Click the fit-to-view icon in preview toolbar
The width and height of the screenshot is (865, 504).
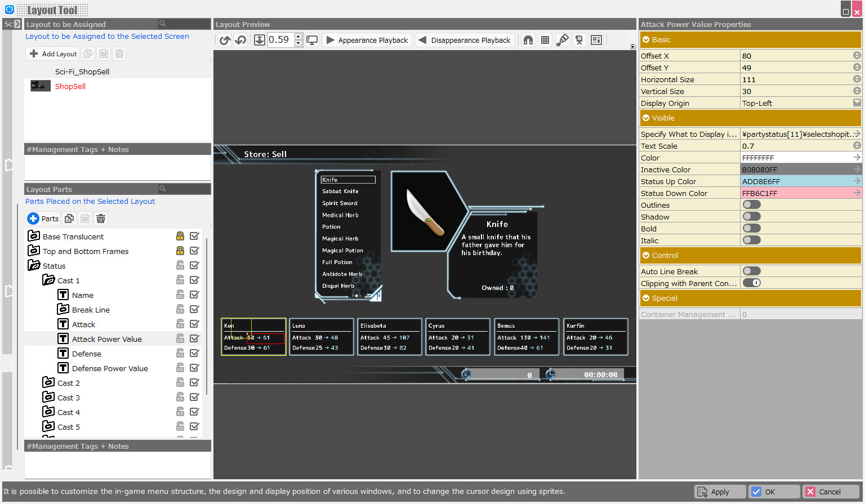pyautogui.click(x=260, y=39)
